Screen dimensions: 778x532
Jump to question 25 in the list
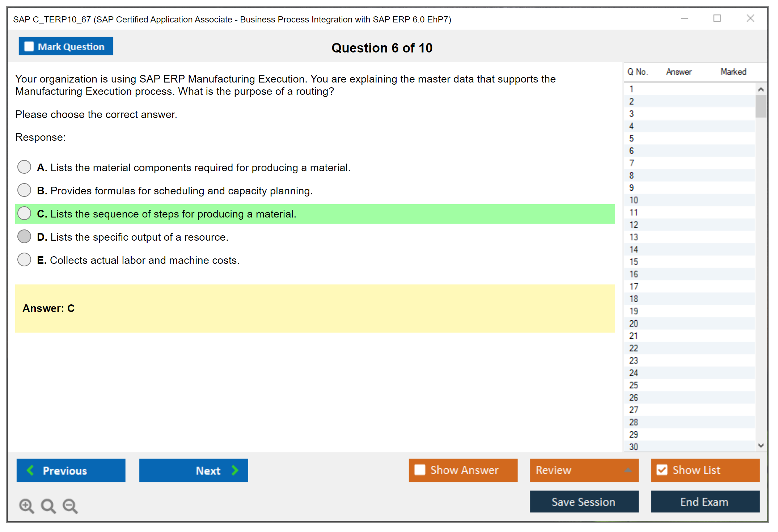coord(634,385)
